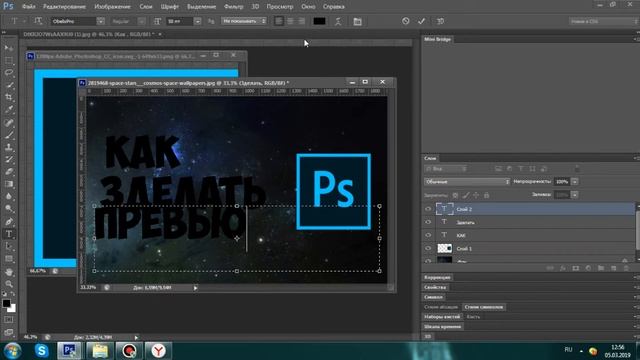Hide the Слой 2 text layer
Viewport: 640px width, 360px height.
point(428,209)
